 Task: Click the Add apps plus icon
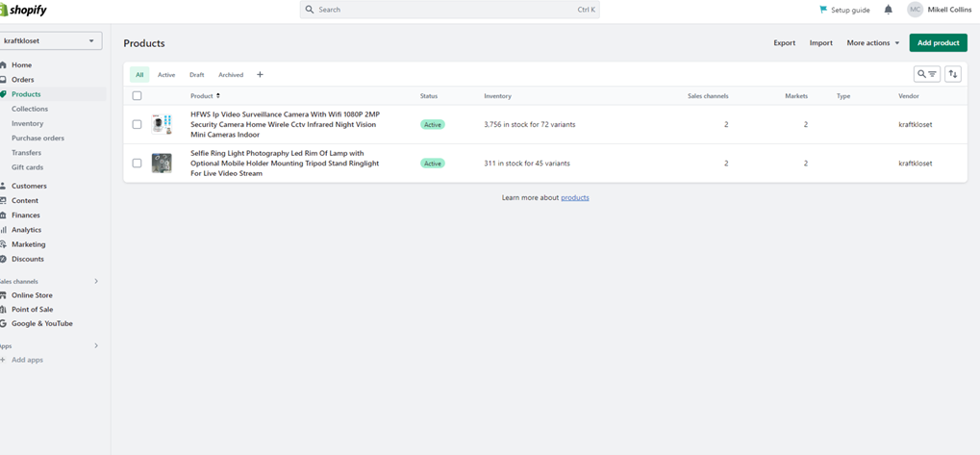coord(3,360)
